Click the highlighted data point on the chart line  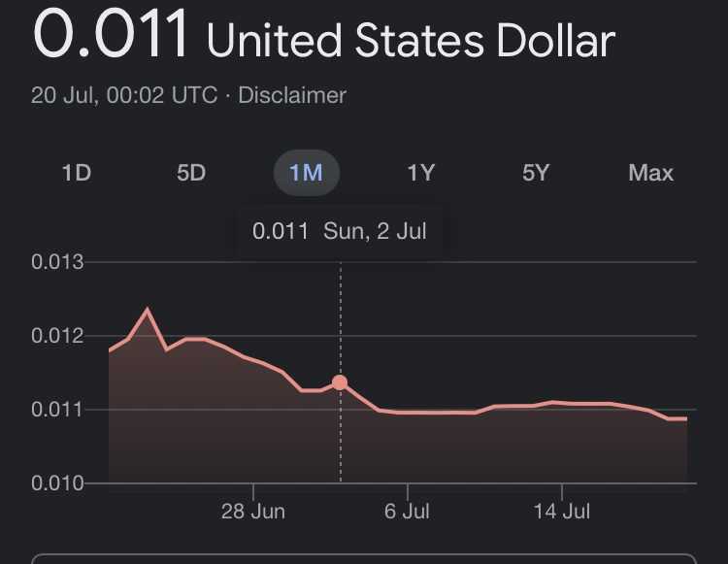340,382
